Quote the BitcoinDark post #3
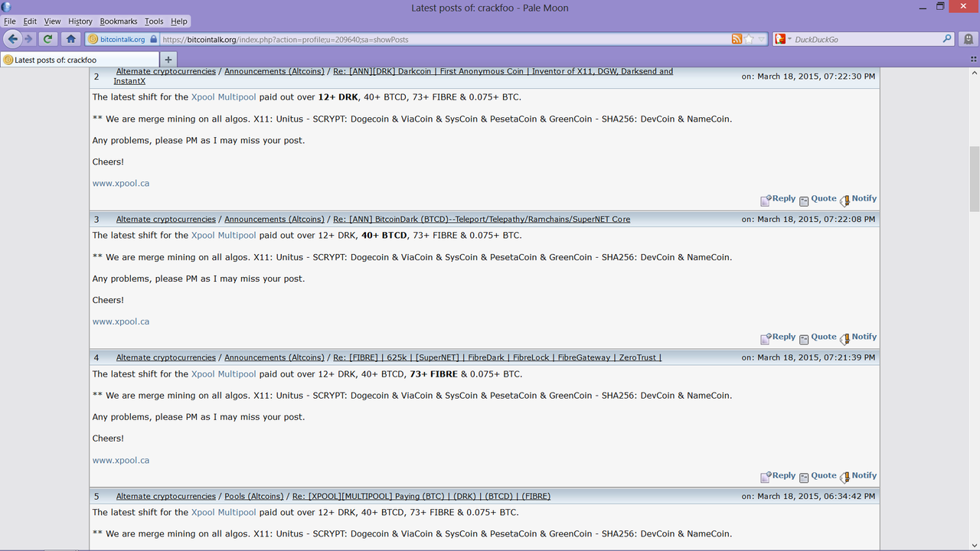 tap(818, 337)
